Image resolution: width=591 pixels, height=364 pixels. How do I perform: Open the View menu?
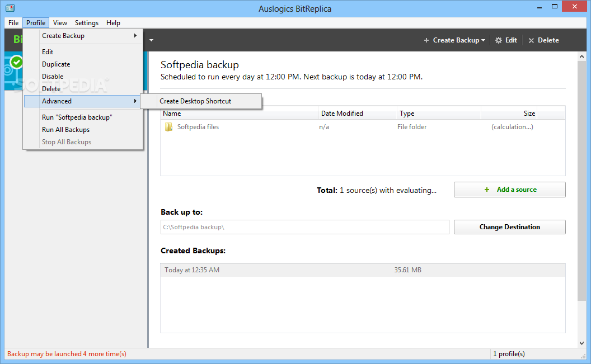[60, 22]
